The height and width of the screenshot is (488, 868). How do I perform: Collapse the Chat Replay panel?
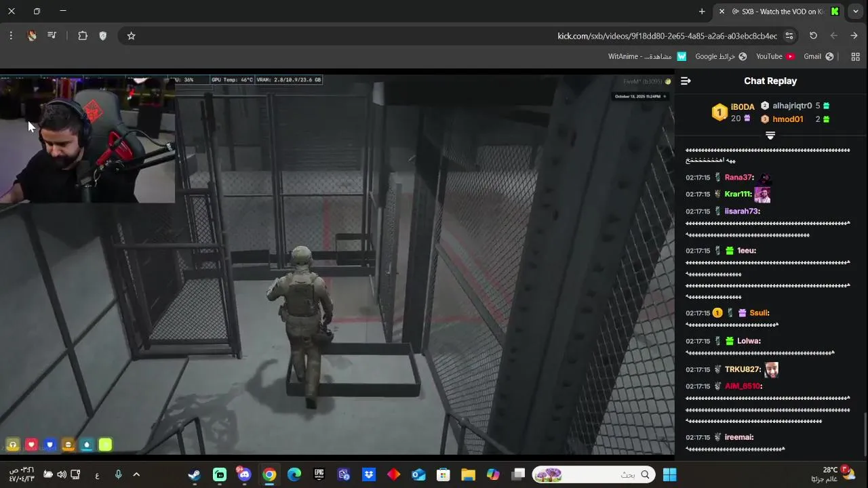click(x=686, y=81)
